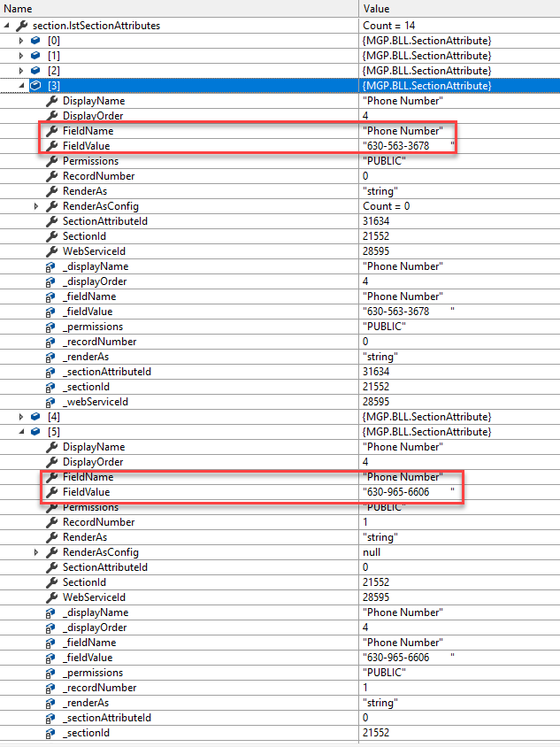
Task: Expand RenderAsConfig with Count = 0
Action: click(x=36, y=206)
